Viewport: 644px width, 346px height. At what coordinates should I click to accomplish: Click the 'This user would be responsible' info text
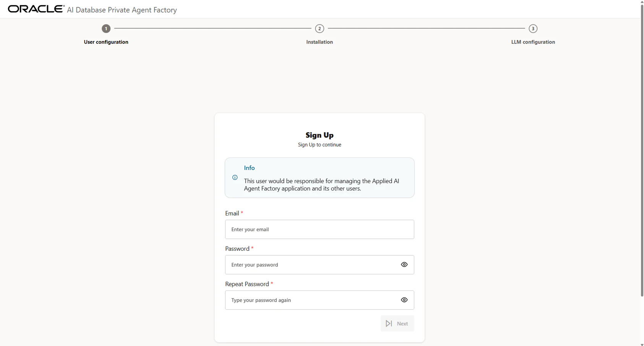(x=321, y=185)
